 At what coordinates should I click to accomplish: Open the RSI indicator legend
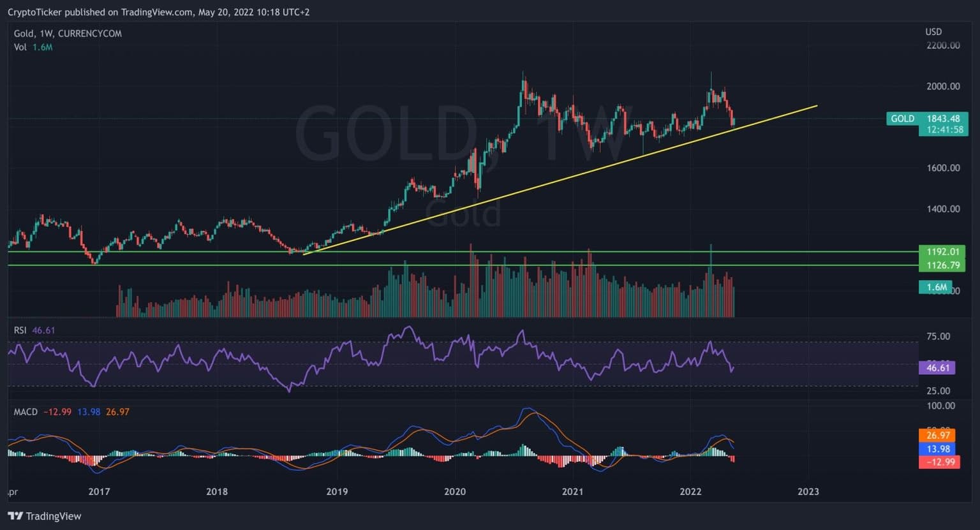click(x=21, y=330)
